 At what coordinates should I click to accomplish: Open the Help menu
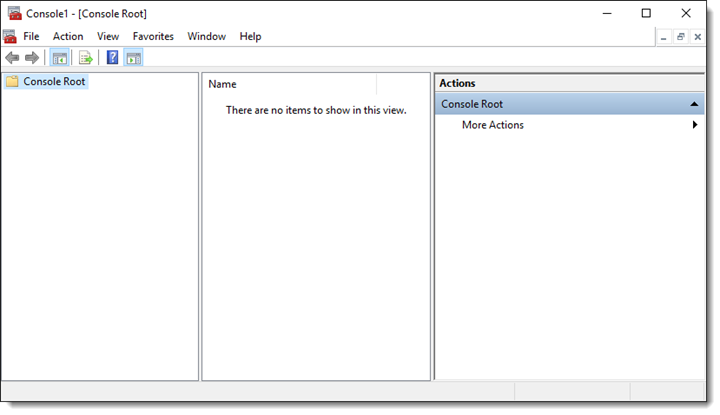[250, 36]
